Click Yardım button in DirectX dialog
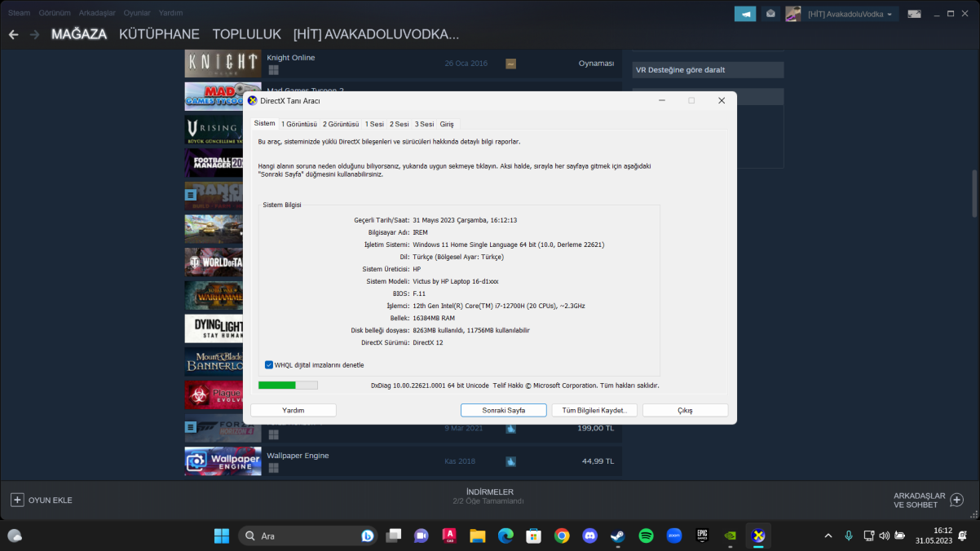 click(x=294, y=410)
